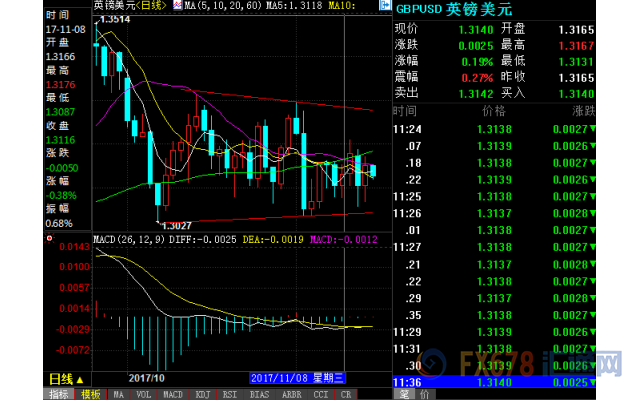640x400 pixels.
Task: Open the 英镑美元<日线> title dropdown
Action: 134,6
